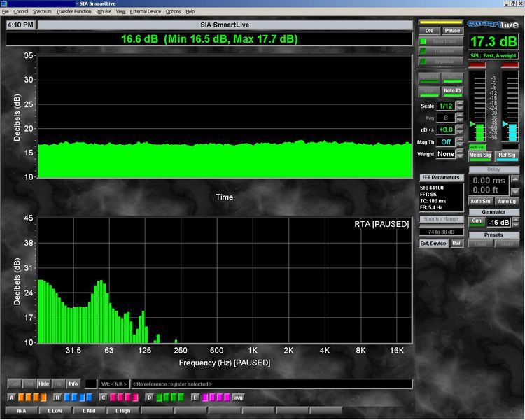
Task: Select the first pink register in bank C
Action: [113, 398]
